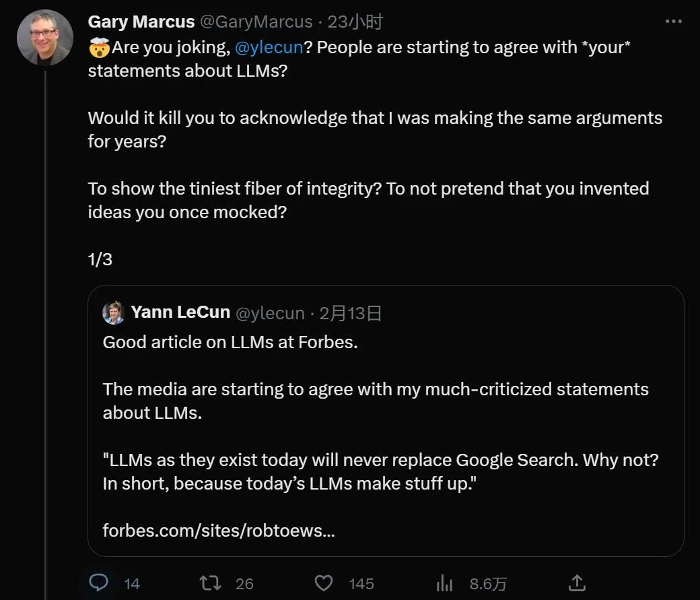Click the share upload icon
This screenshot has height=600, width=700.
click(577, 582)
